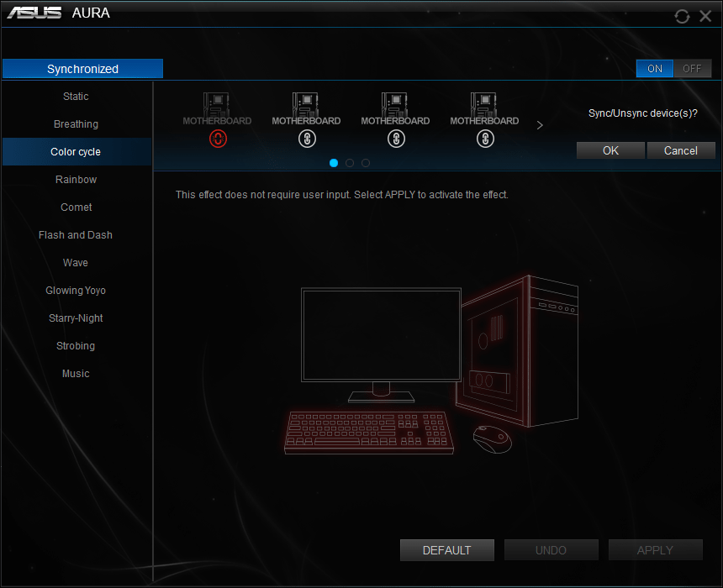Choose the Static effect
The image size is (723, 588).
(x=76, y=97)
